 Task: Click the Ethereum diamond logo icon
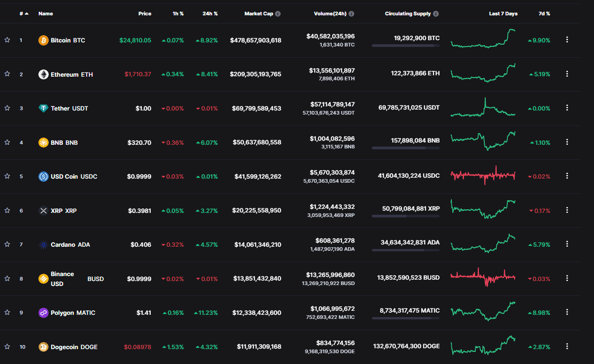pyautogui.click(x=43, y=74)
